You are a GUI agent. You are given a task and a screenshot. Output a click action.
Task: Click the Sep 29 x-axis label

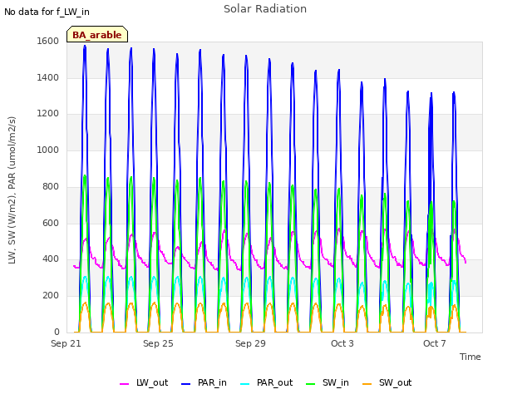250,343
